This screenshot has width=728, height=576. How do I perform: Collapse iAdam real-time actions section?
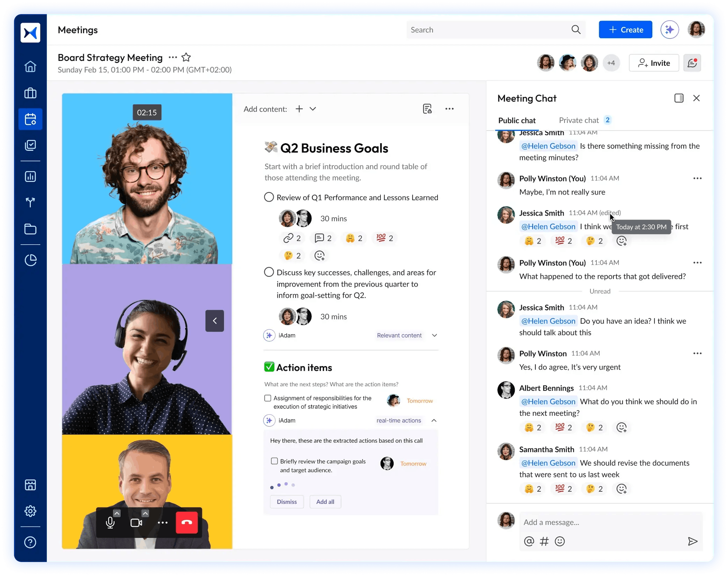(x=434, y=421)
